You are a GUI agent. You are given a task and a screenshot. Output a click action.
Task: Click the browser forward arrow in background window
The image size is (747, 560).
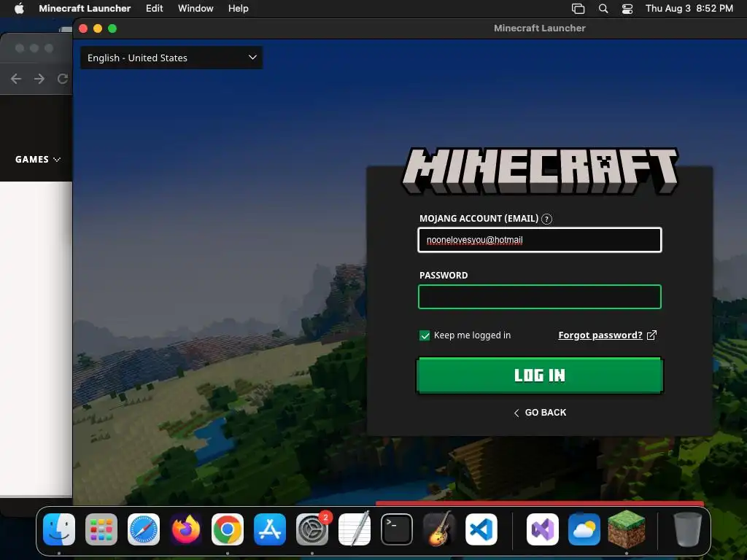point(39,79)
